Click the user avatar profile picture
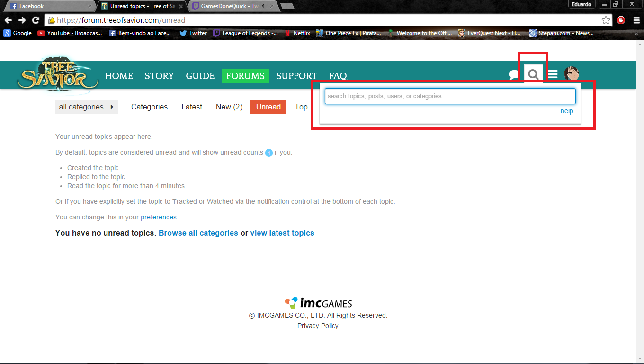Viewport: 644px width, 364px height. point(572,74)
